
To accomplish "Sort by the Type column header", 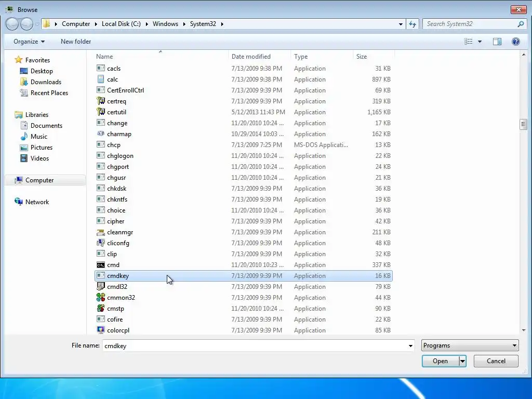I will (322, 56).
